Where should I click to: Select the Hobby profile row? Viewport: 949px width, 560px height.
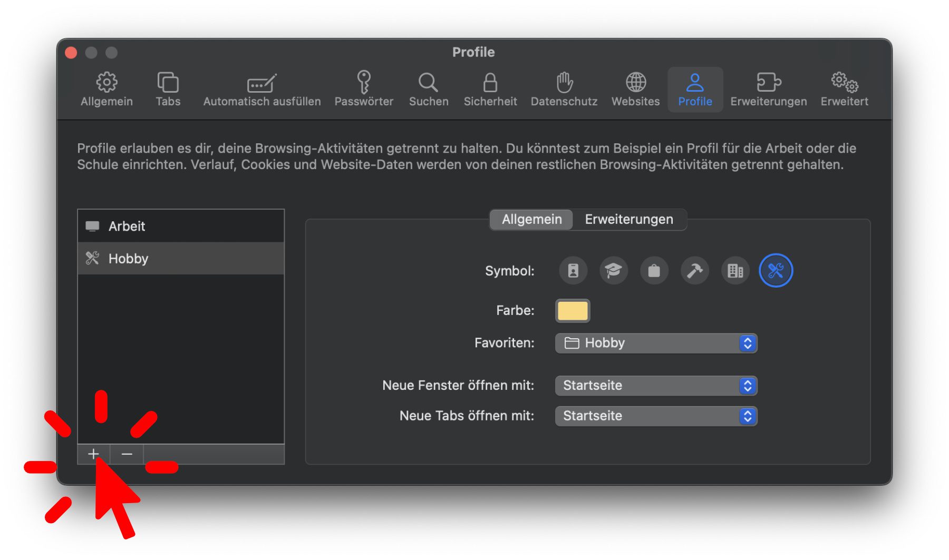[x=181, y=258]
